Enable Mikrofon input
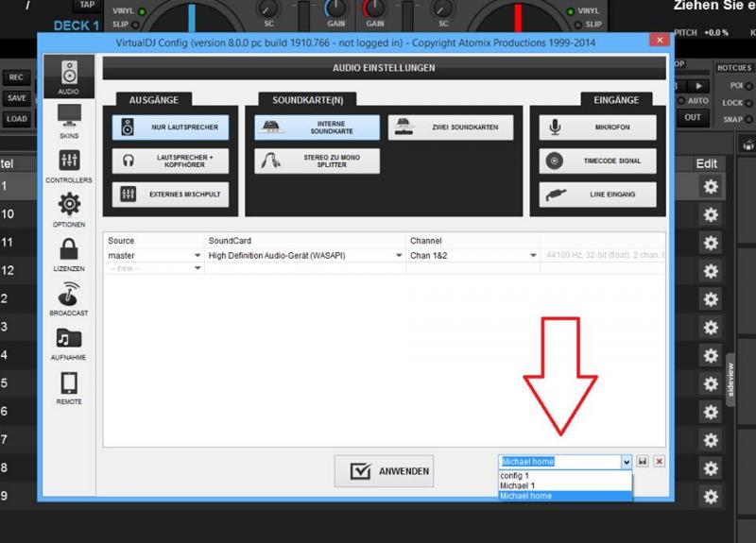Image resolution: width=756 pixels, height=543 pixels. coord(597,127)
